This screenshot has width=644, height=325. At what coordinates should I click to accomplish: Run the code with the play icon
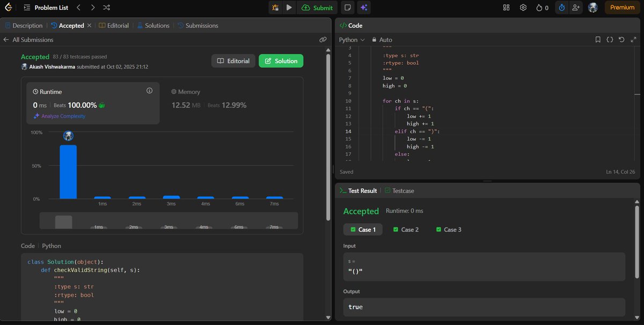click(289, 8)
